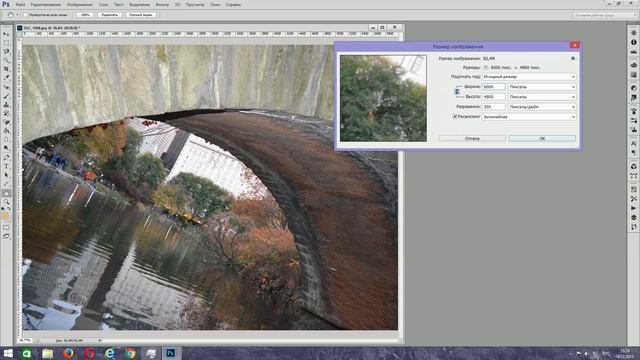This screenshot has height=360, width=640.
Task: Open the Справка menu
Action: [x=233, y=4]
